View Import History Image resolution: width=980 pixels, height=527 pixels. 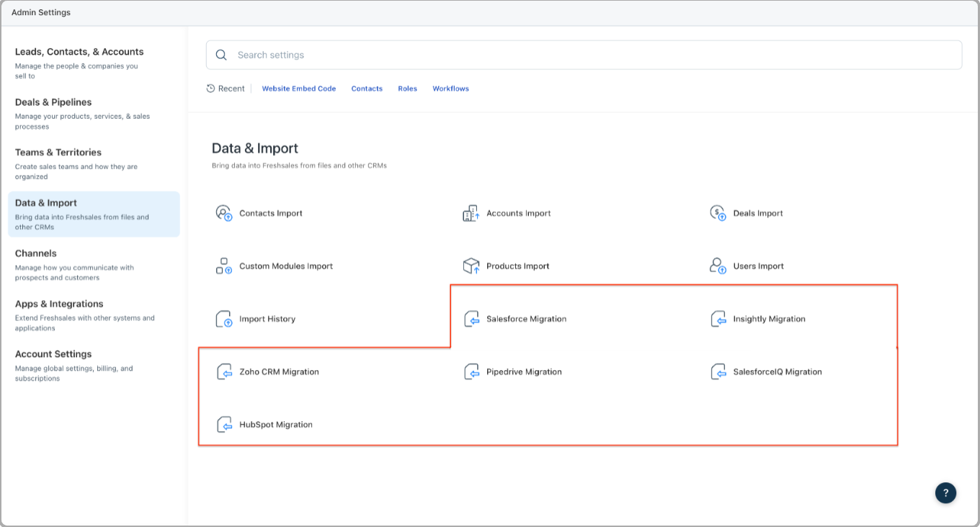[x=267, y=319]
